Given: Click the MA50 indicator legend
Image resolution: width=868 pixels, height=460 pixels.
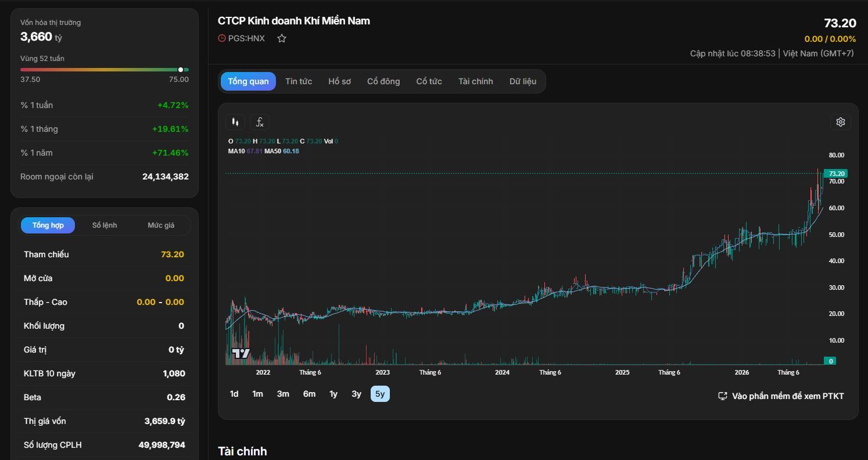Looking at the screenshot, I should point(282,151).
